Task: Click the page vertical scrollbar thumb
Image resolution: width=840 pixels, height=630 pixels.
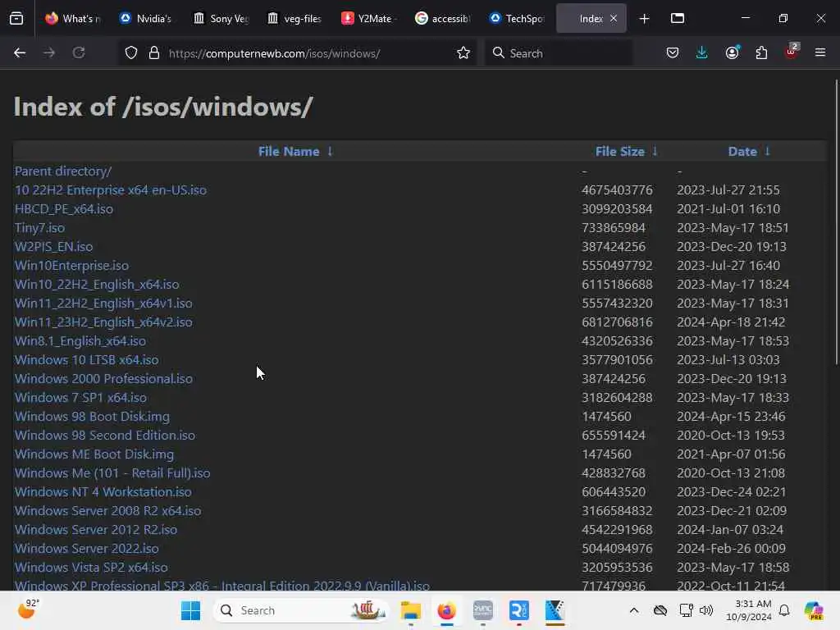Action: (x=836, y=222)
